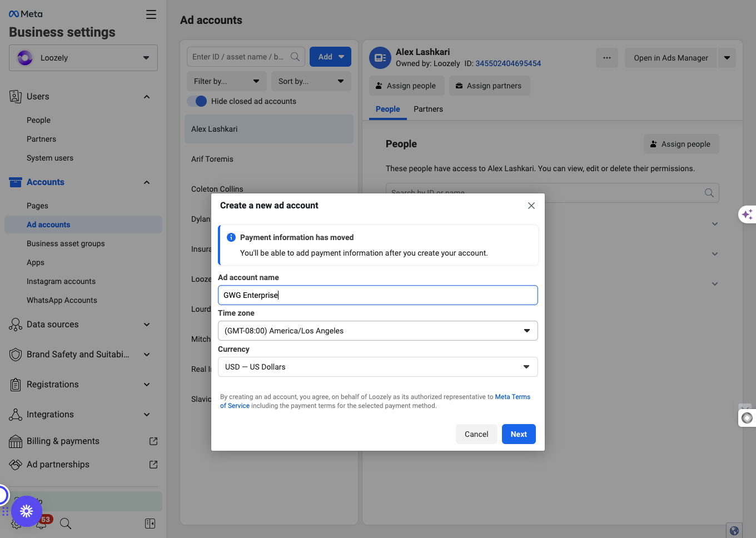Collapse the Users section
The image size is (756, 538).
(x=147, y=97)
